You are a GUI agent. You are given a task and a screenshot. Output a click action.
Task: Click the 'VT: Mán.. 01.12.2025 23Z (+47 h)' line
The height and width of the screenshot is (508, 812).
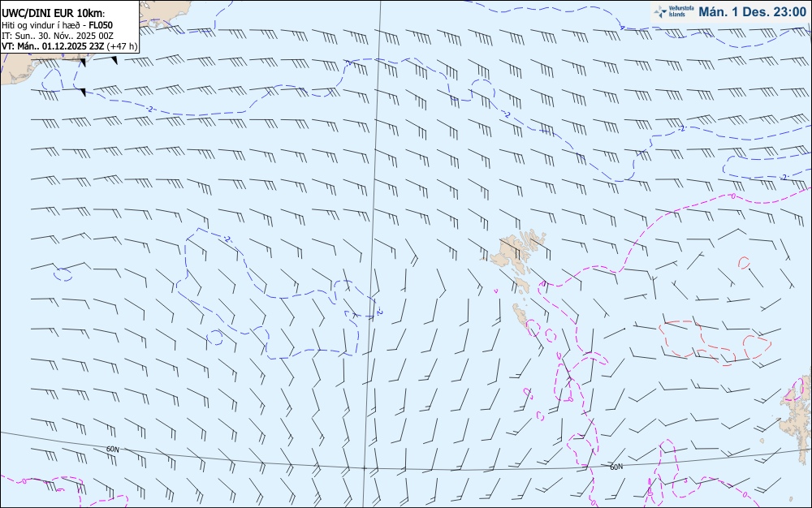click(69, 46)
